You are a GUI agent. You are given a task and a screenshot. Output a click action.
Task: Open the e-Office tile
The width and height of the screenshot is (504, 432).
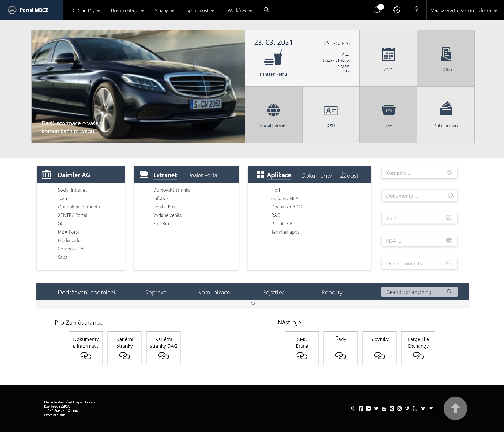446,58
